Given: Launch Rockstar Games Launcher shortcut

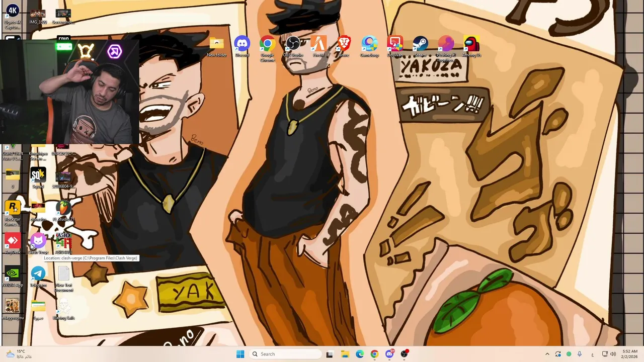Looking at the screenshot, I should (x=13, y=213).
